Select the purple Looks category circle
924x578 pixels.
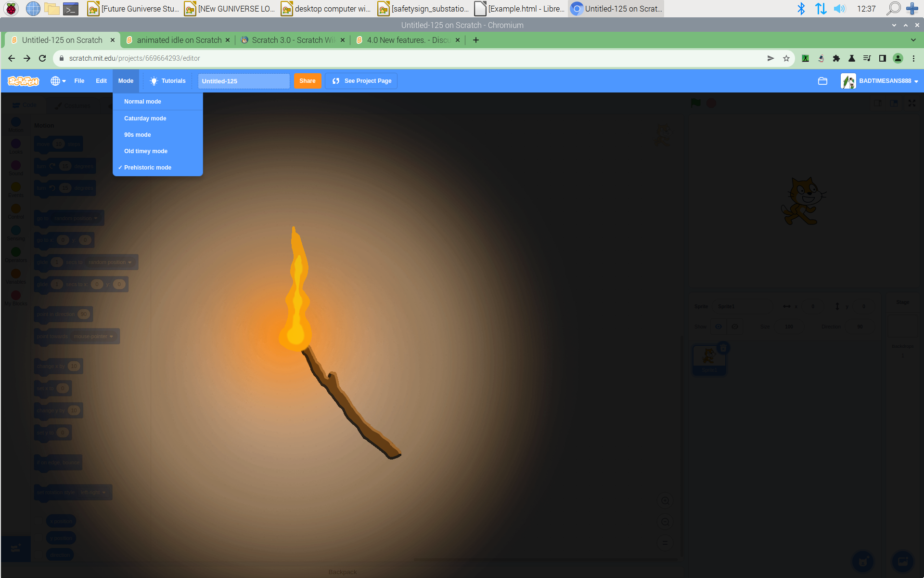15,144
